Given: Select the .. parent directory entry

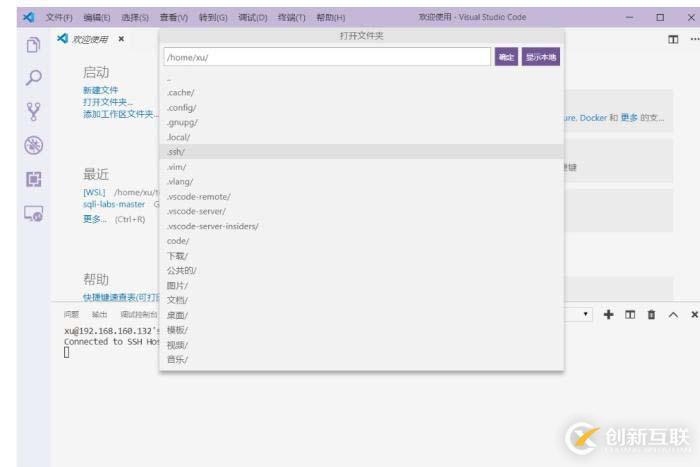Looking at the screenshot, I should click(361, 79).
